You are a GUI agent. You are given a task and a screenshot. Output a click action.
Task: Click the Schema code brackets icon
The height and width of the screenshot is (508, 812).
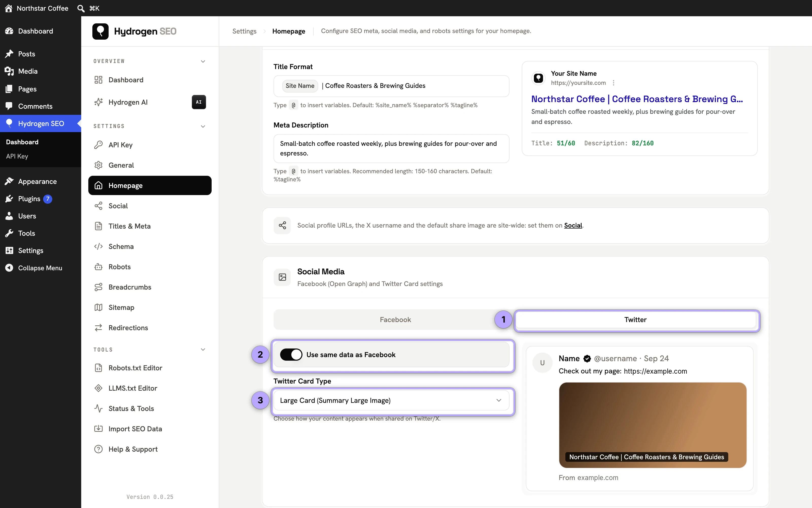click(98, 247)
